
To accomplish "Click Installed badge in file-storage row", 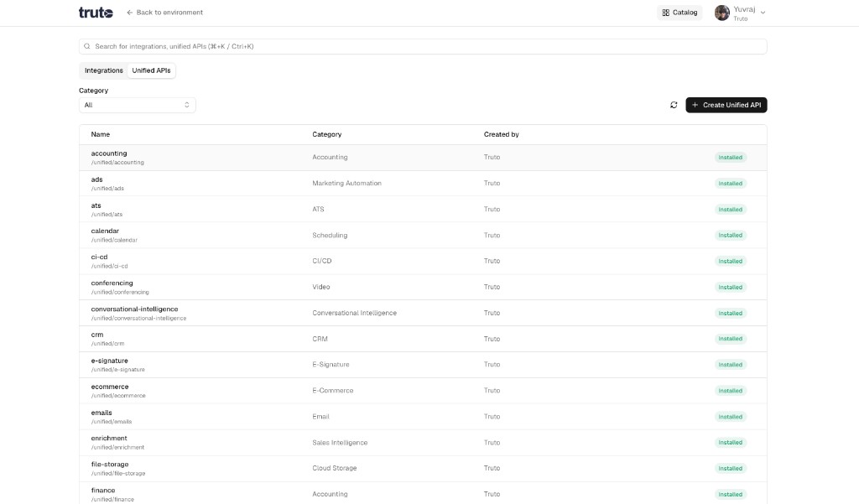I will coord(731,469).
